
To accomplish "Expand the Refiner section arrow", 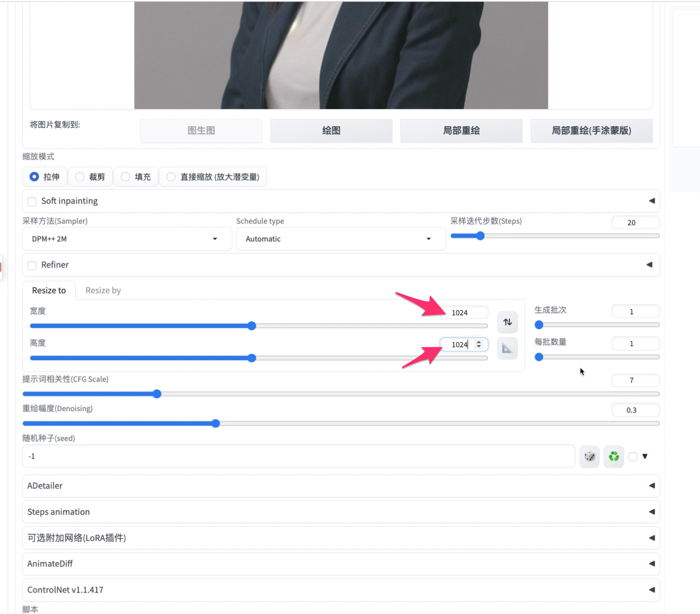I will tap(649, 265).
